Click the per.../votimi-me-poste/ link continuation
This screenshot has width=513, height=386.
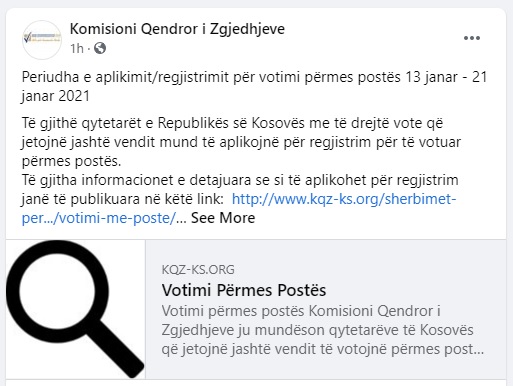coord(99,218)
